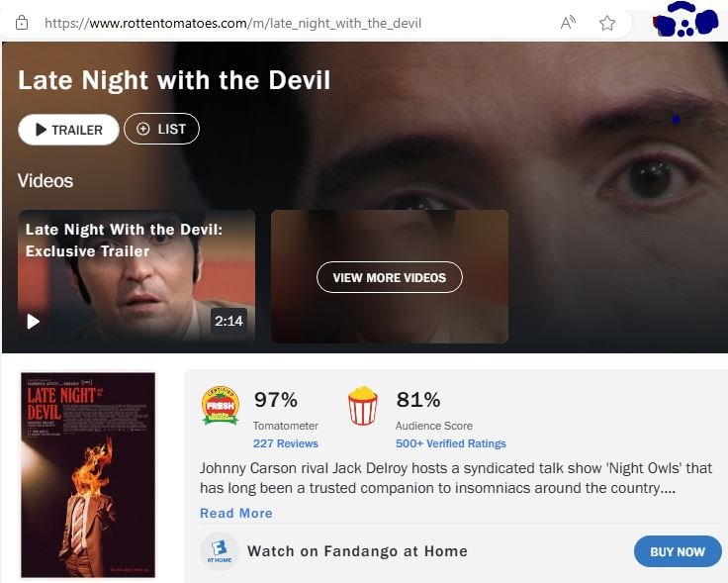Open the 500+ Verified Ratings link
The image size is (728, 583).
(450, 443)
